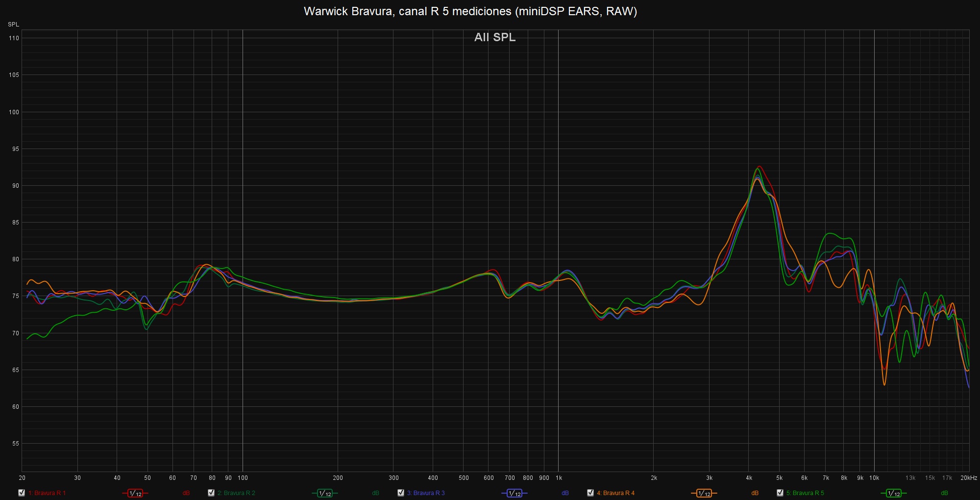The height and width of the screenshot is (500, 980).
Task: Click the '5: Bravura R 5' legend label
Action: point(805,493)
